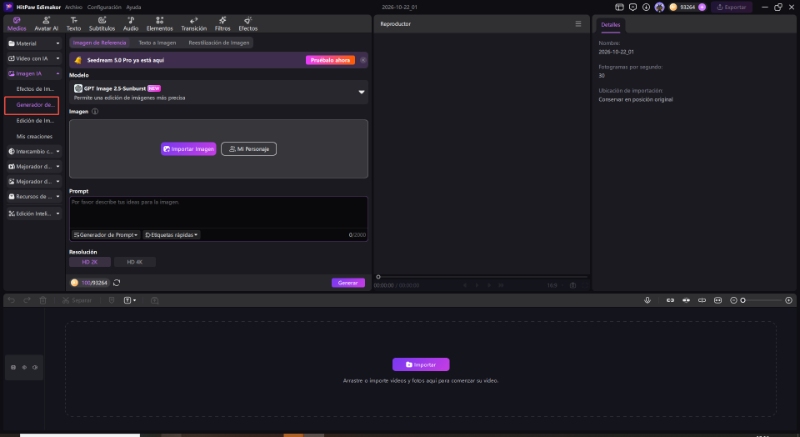Open the Subtítulos tool
Viewport: 800px width, 437px height.
(102, 23)
